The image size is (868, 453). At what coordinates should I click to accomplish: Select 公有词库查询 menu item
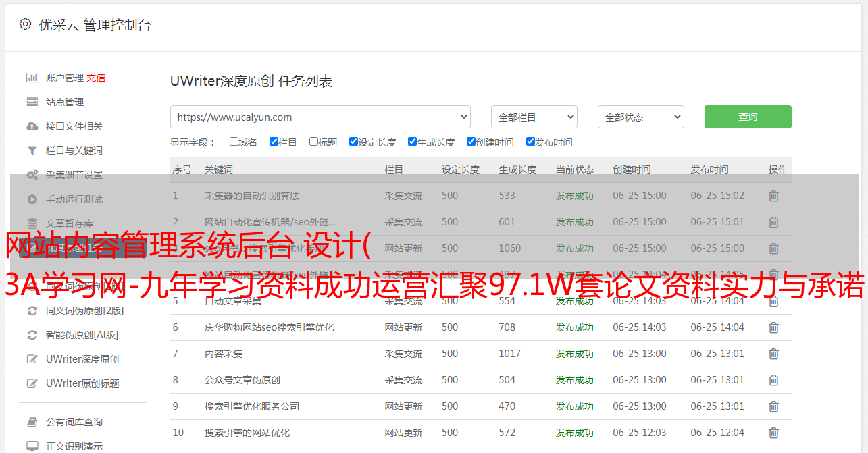[x=74, y=422]
